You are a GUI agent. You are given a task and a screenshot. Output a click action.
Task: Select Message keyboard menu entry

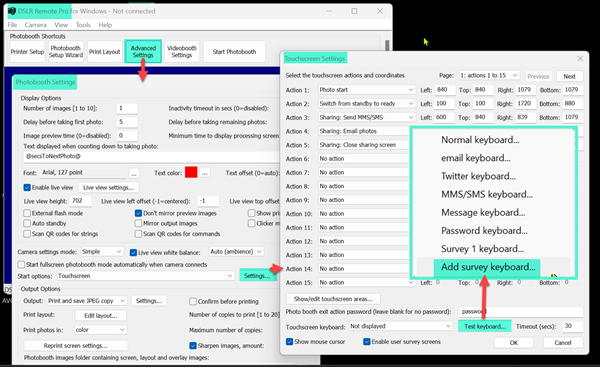[483, 212]
